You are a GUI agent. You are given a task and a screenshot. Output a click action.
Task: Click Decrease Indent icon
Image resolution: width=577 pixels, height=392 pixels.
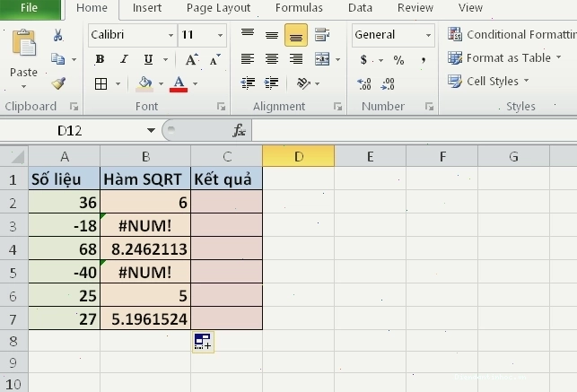tap(248, 83)
